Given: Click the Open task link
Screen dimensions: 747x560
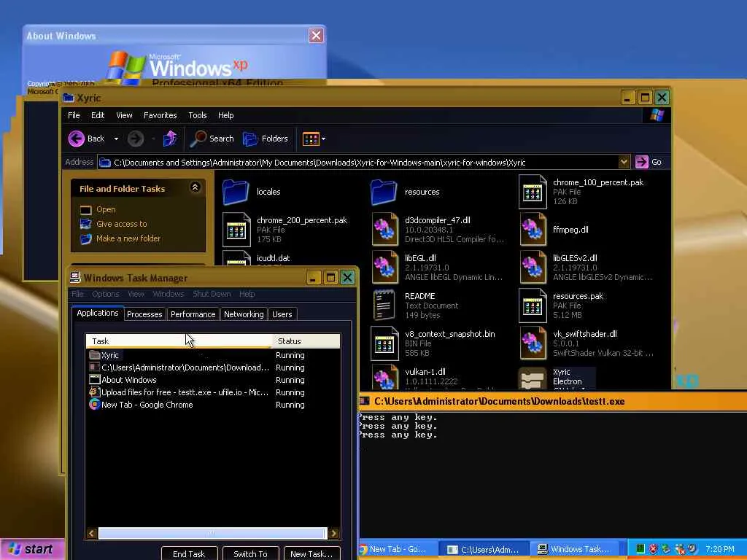Looking at the screenshot, I should (x=106, y=209).
